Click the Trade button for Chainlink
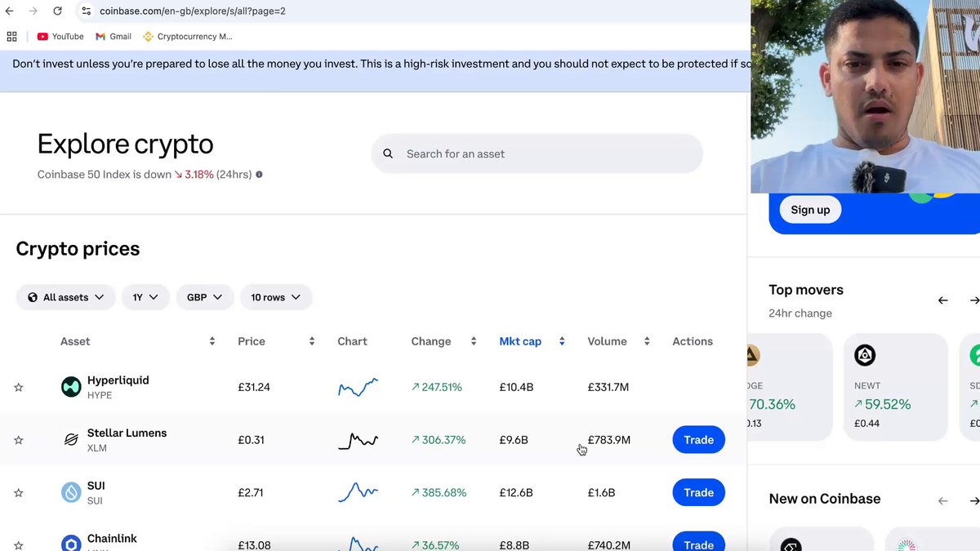 click(698, 543)
